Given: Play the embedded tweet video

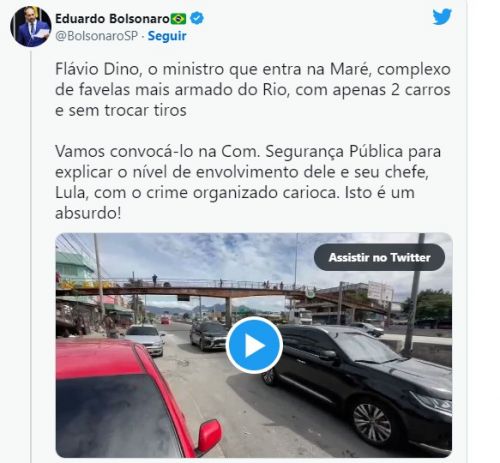Looking at the screenshot, I should (x=254, y=345).
